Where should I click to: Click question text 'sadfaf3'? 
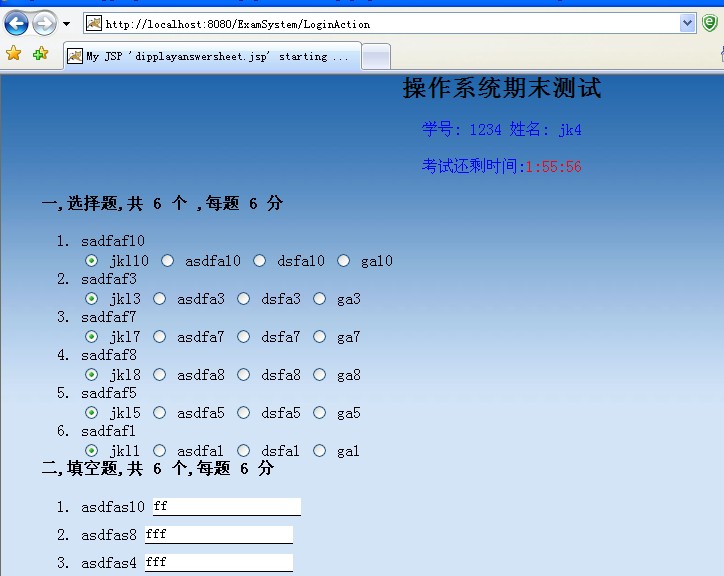point(109,279)
